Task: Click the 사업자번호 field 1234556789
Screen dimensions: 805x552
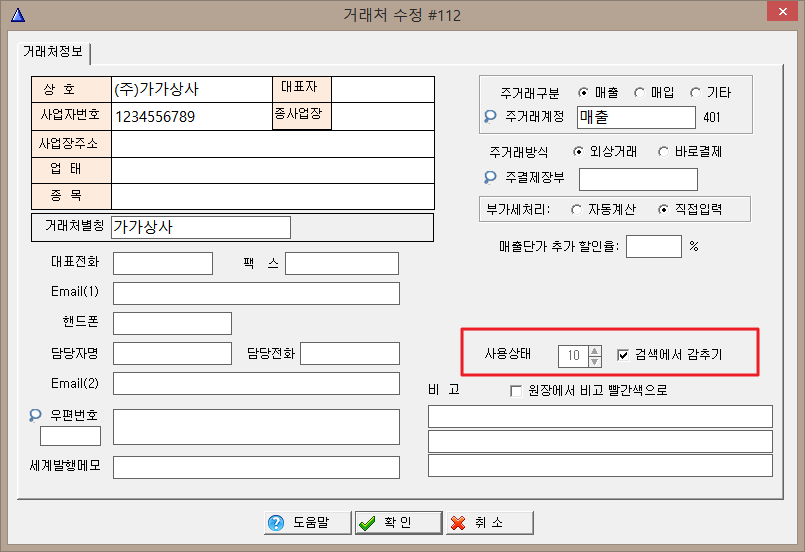Action: click(191, 117)
